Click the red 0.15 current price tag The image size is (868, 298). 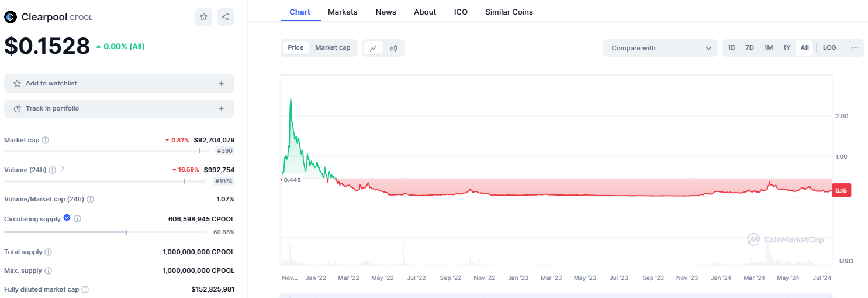click(x=841, y=190)
